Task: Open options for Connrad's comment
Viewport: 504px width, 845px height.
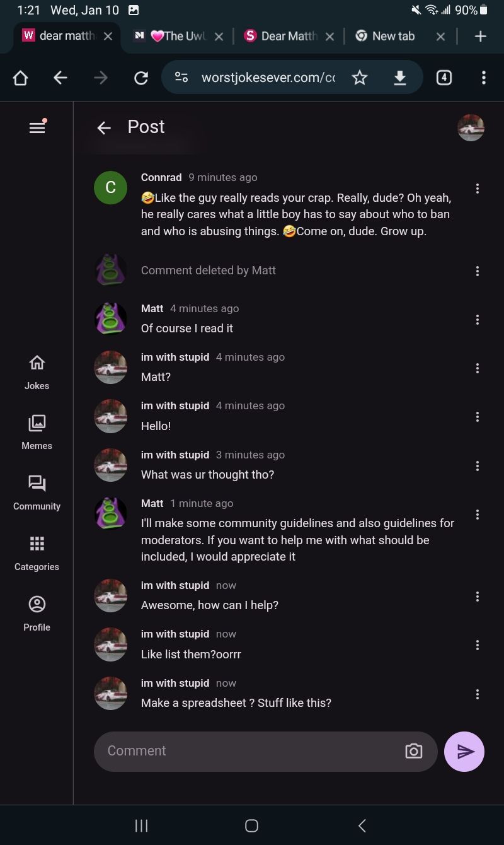Action: coord(477,189)
